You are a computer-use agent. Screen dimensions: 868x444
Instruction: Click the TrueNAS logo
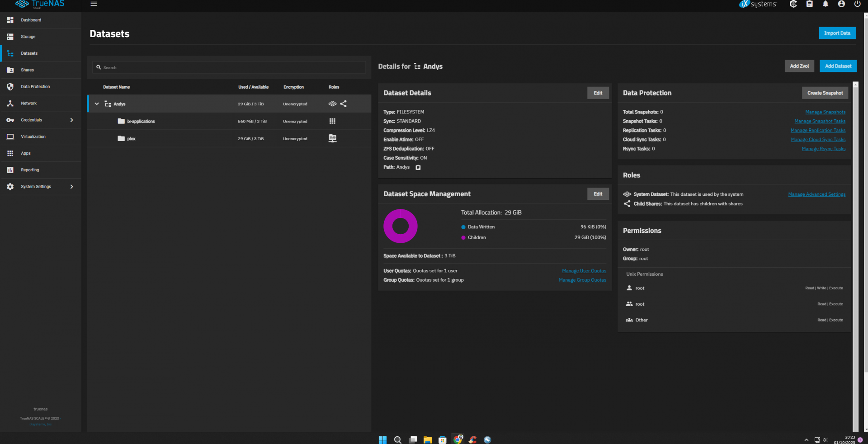[40, 4]
